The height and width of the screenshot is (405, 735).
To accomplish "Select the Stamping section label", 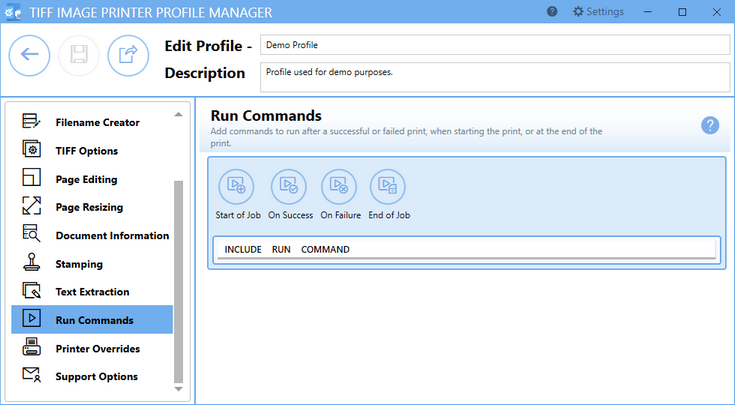I will (x=79, y=264).
